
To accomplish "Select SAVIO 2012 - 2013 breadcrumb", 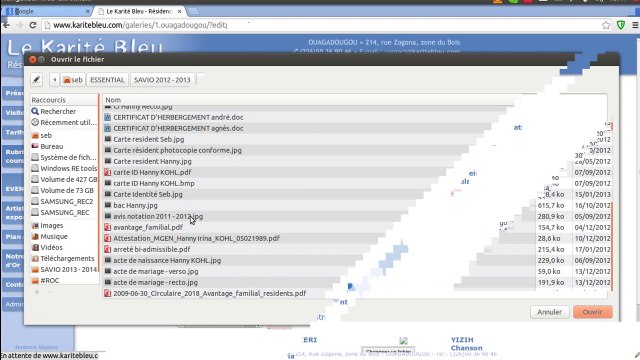I will pos(162,80).
